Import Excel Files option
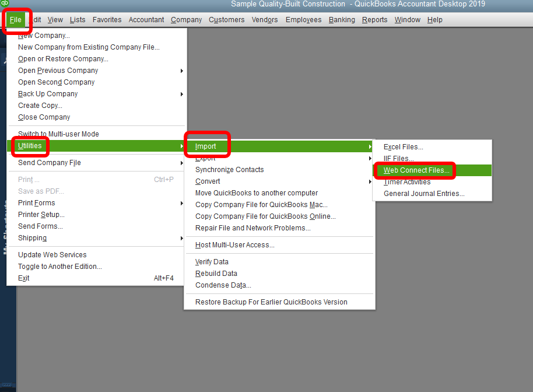The height and width of the screenshot is (392, 533). coord(404,147)
